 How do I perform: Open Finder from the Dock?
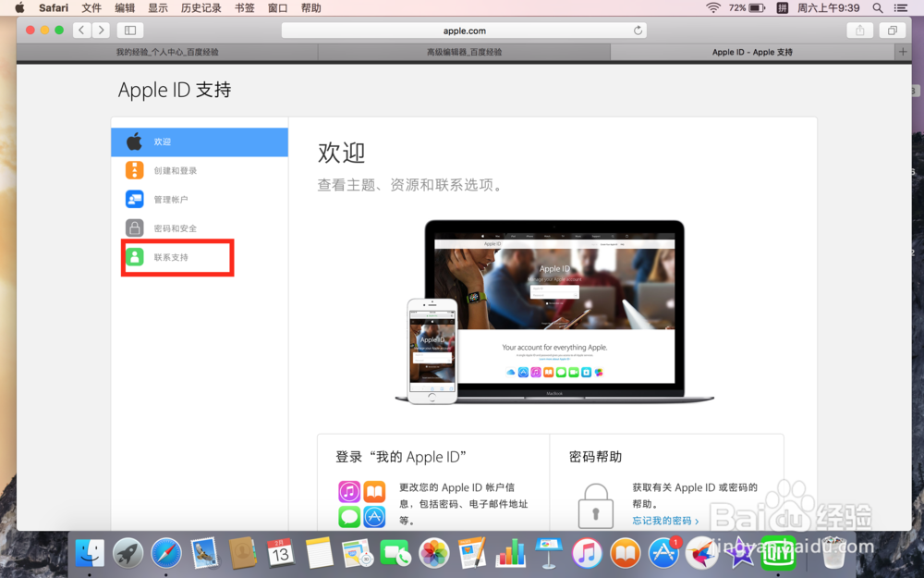point(90,553)
